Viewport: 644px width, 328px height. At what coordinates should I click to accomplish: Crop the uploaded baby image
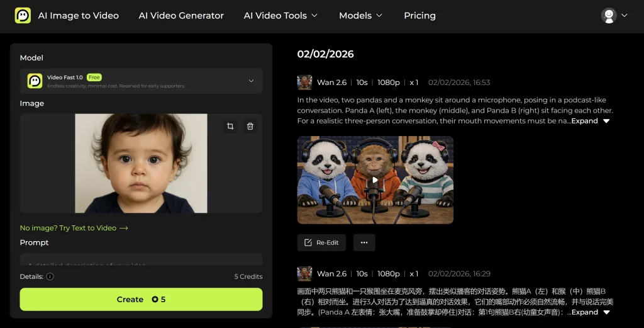(230, 126)
